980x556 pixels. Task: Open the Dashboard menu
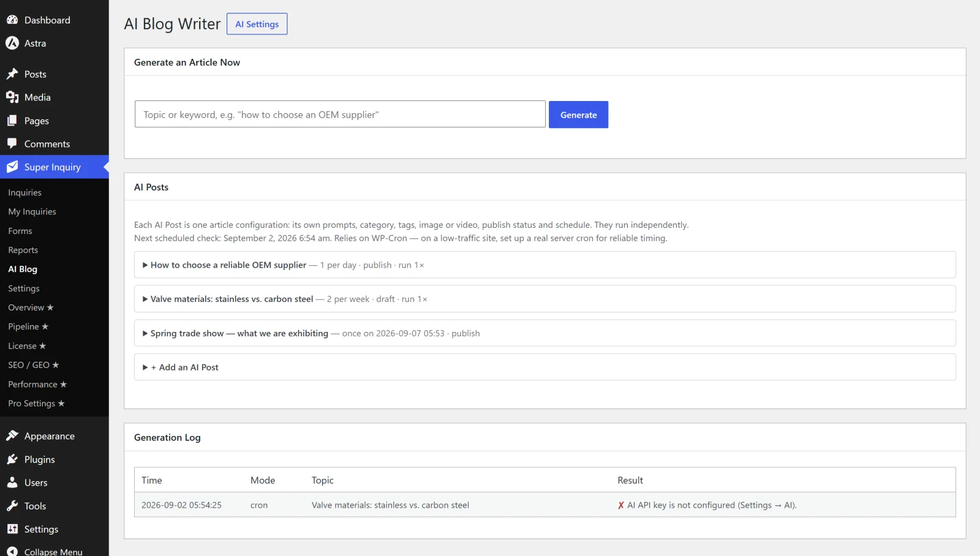pos(55,20)
